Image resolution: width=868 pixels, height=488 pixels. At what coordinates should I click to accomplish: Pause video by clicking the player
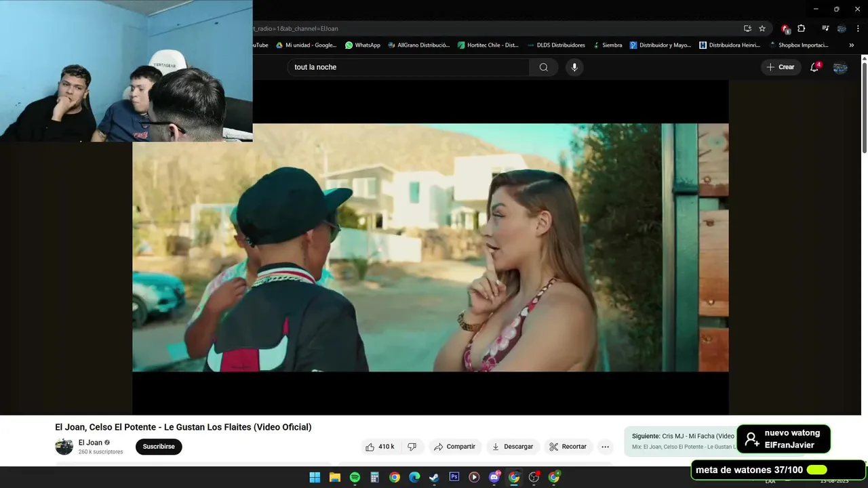click(431, 247)
